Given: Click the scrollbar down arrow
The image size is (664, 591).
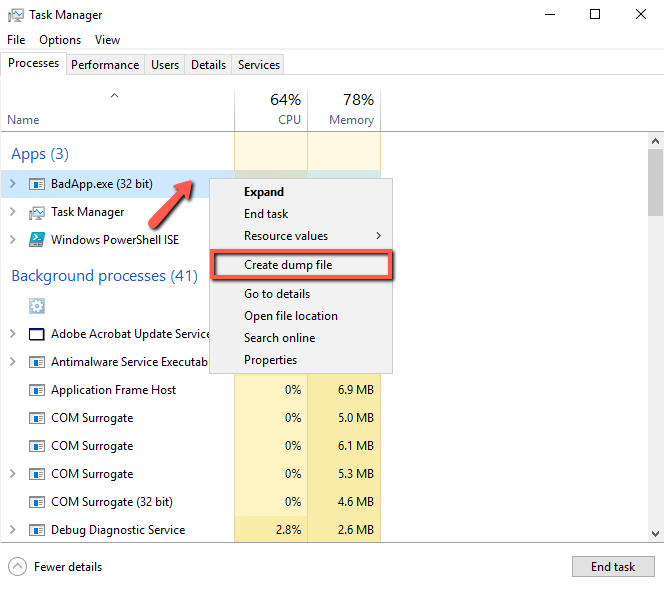Looking at the screenshot, I should point(655,533).
